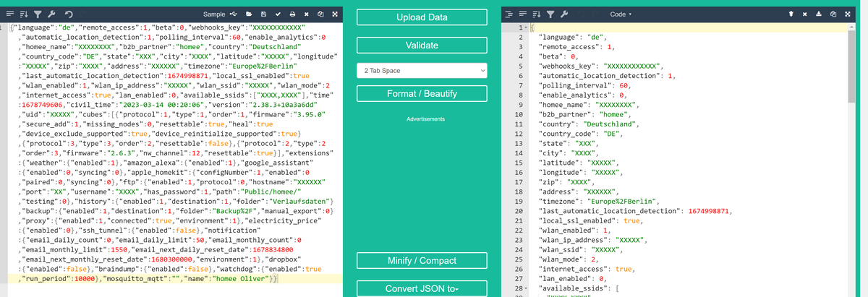
Task: Format output with right editor indent icon
Action: pyautogui.click(x=509, y=14)
